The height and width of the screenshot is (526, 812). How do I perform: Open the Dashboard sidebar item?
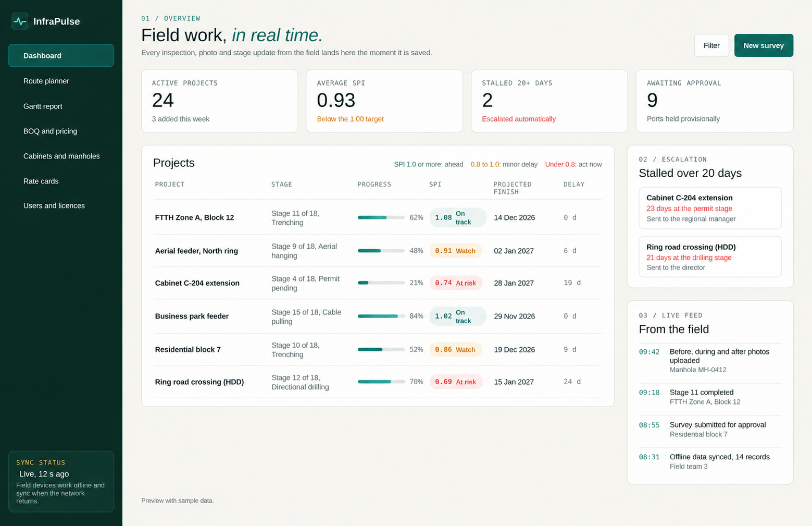point(61,55)
